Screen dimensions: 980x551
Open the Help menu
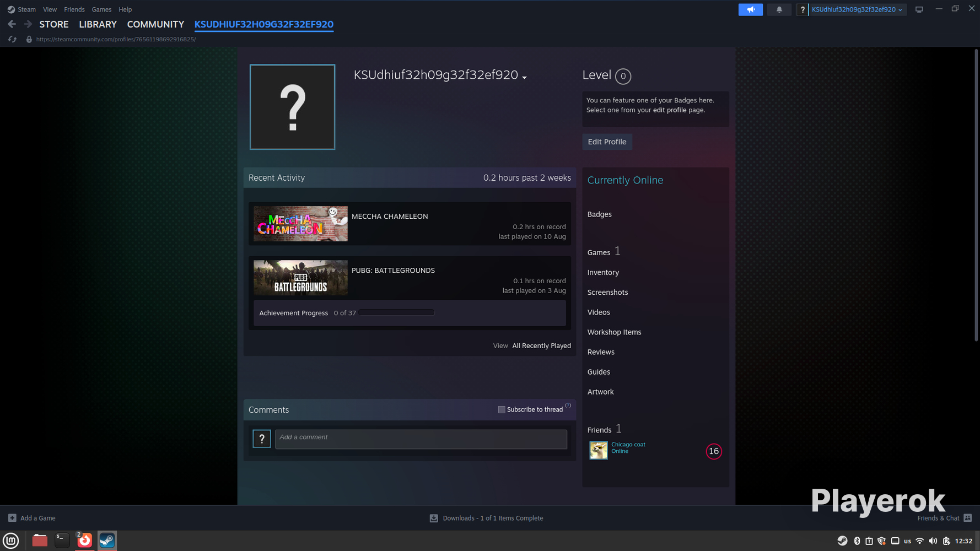pos(125,9)
